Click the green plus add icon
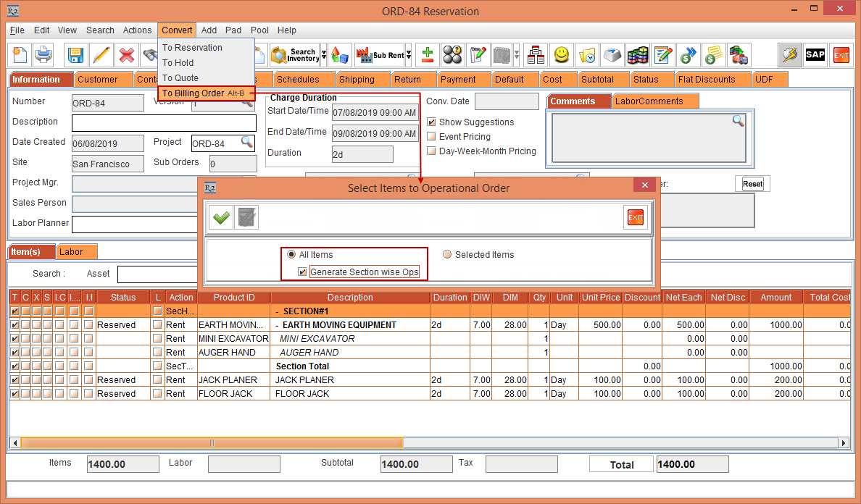 [426, 54]
